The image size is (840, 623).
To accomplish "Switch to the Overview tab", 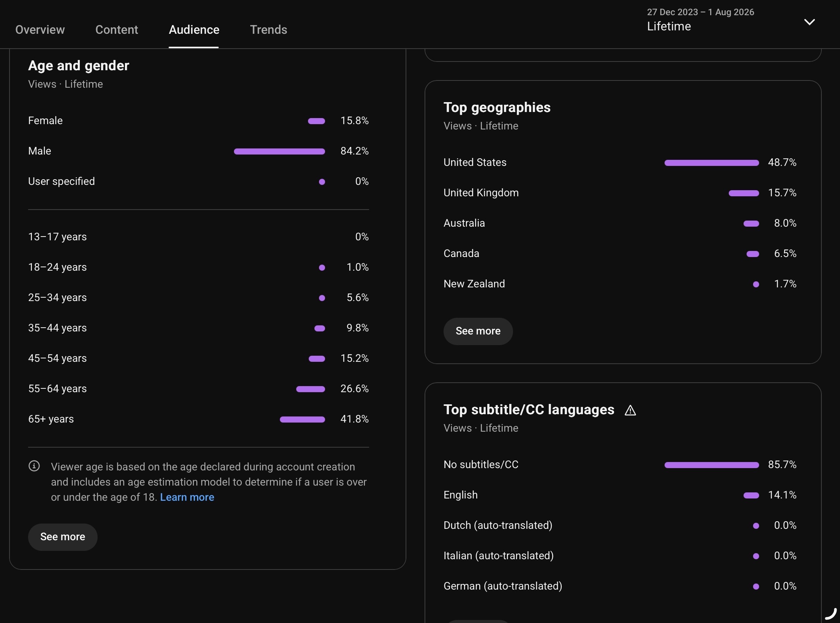I will coord(40,30).
